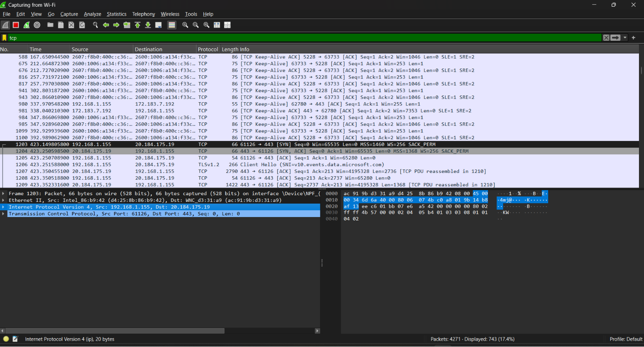Viewport: 644px width, 347px height.
Task: Sort by the Source column header
Action: [101, 49]
